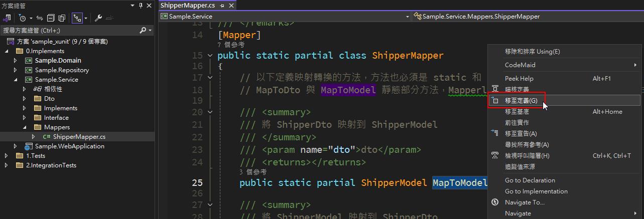
Task: Pin the ShipperMapper.cs tab
Action: tap(222, 6)
